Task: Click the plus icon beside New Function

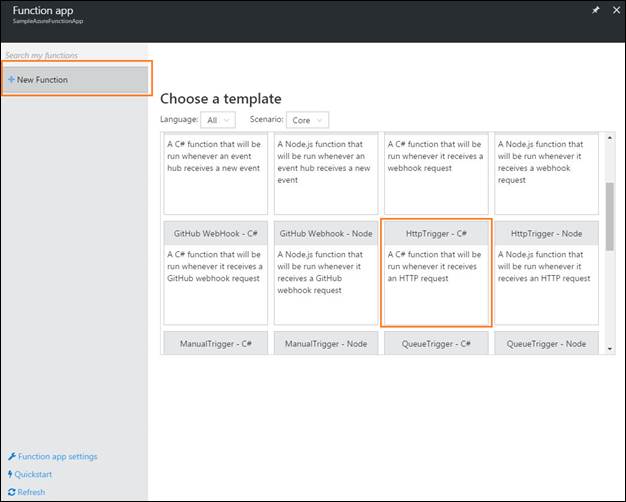Action: 11,80
